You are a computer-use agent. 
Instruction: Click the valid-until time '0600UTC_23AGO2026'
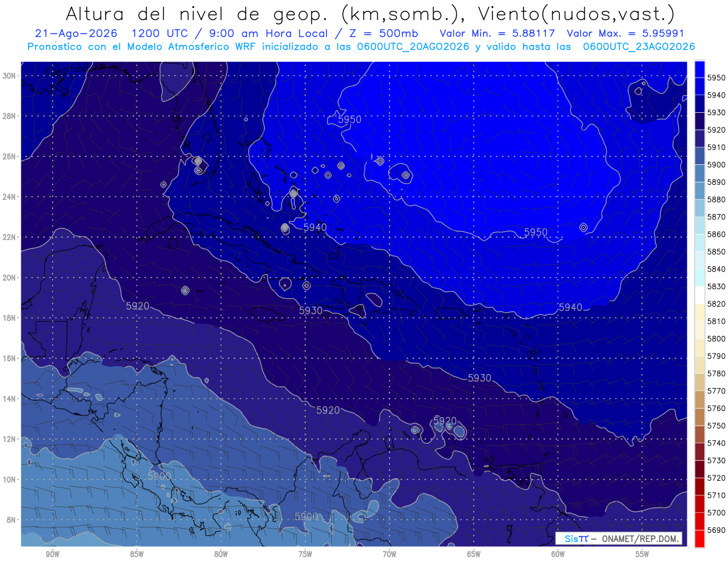pos(639,46)
